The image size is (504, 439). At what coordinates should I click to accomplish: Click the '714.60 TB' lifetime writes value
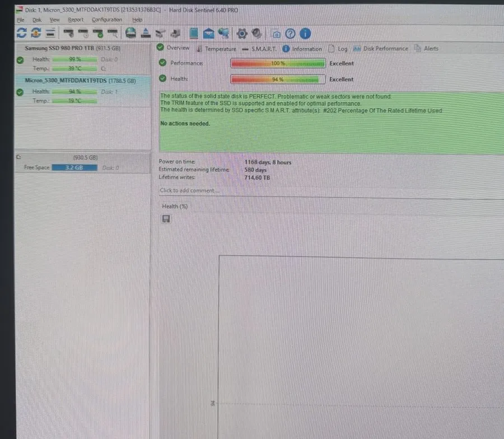(x=257, y=178)
